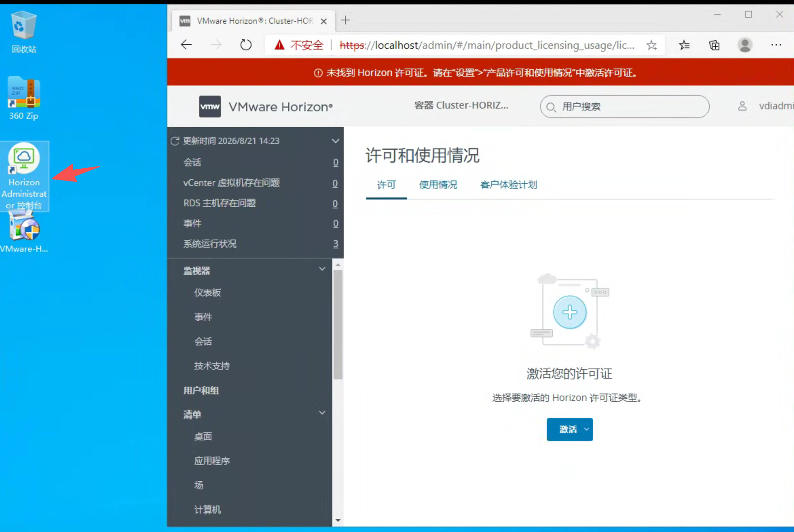
Task: Open 应用程序 under 清单
Action: click(212, 461)
